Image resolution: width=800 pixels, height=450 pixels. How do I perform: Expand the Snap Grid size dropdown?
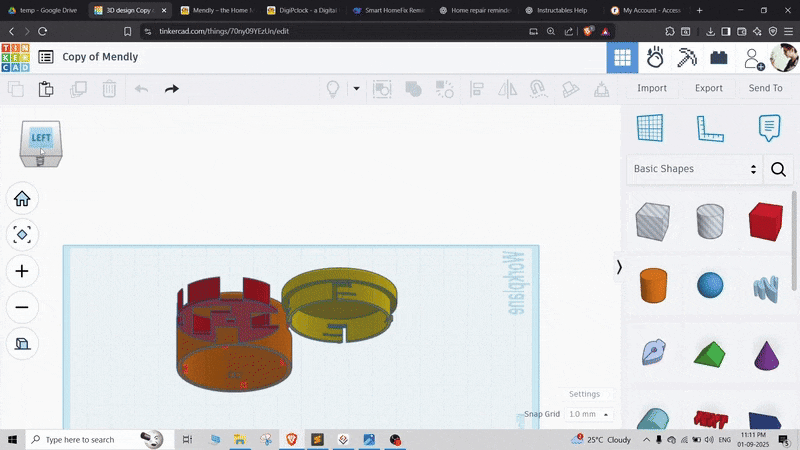click(x=590, y=414)
